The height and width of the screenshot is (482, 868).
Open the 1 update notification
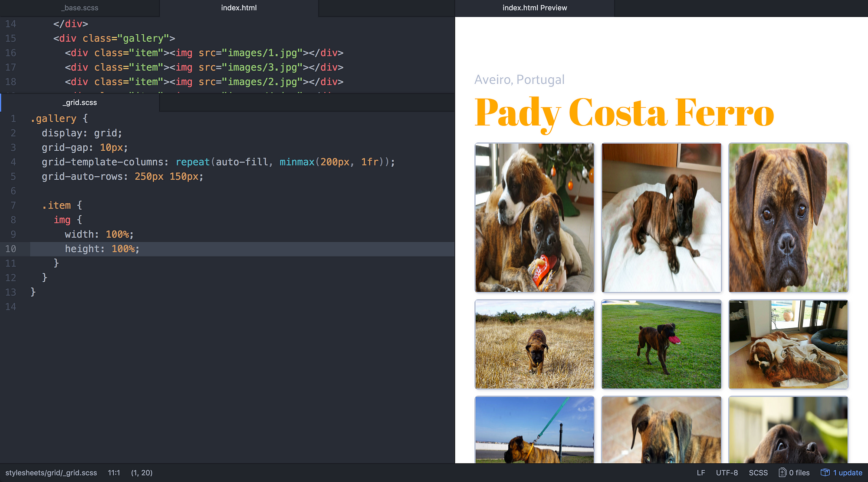842,472
